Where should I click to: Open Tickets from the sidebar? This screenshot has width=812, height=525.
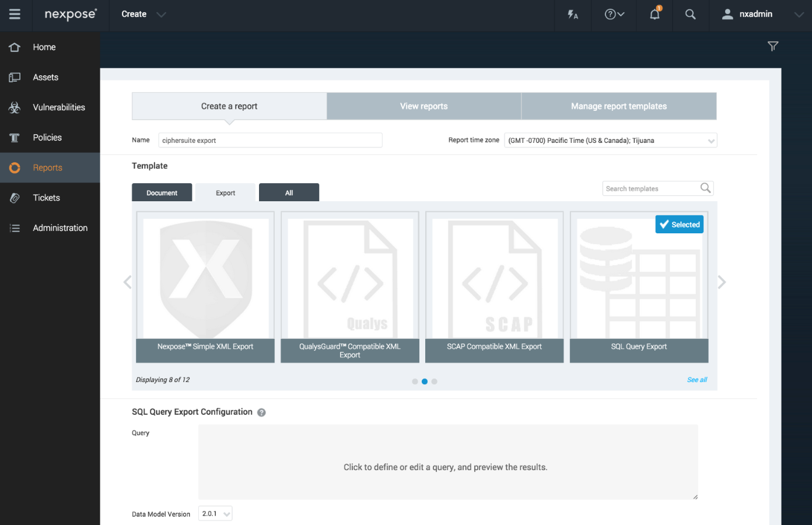click(47, 198)
